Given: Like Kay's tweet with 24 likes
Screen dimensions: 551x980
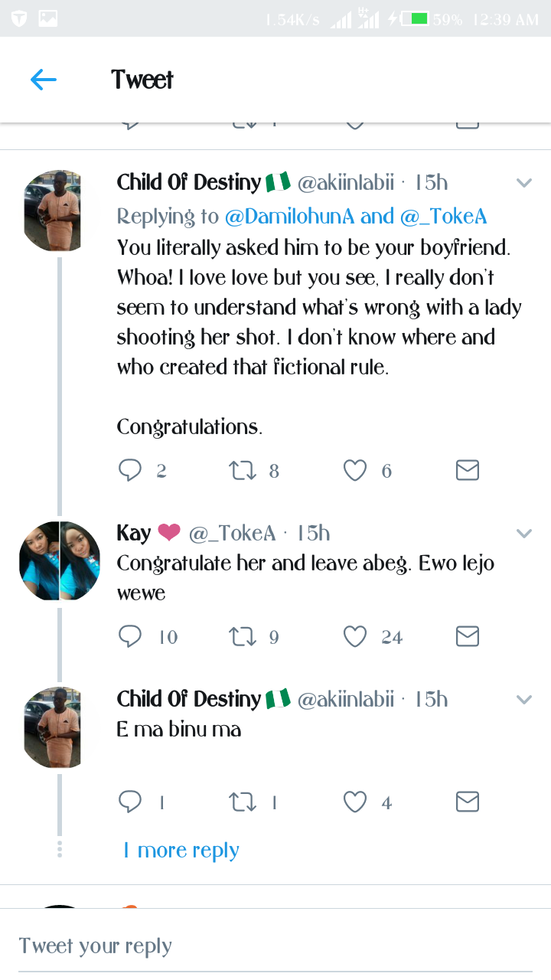Looking at the screenshot, I should pyautogui.click(x=355, y=636).
